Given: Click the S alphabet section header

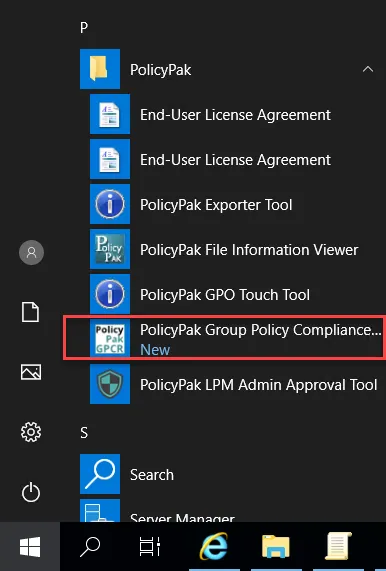Looking at the screenshot, I should 84,433.
